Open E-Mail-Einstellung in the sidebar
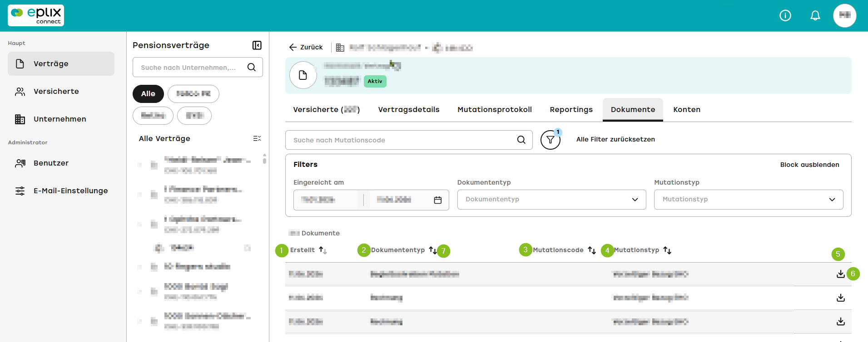868x342 pixels. tap(61, 191)
